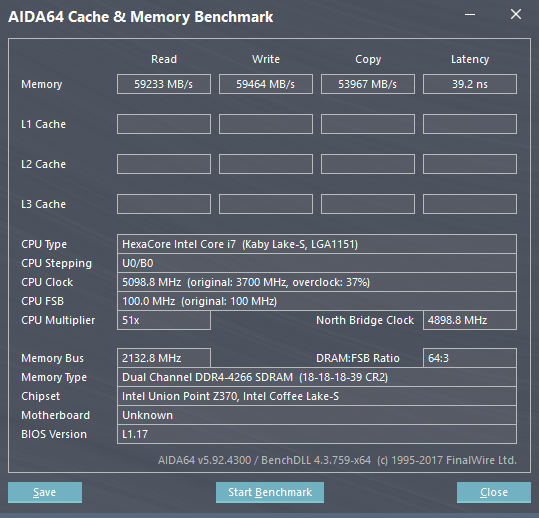Select the CPU Clock value field
Image resolution: width=539 pixels, height=518 pixels.
click(317, 282)
